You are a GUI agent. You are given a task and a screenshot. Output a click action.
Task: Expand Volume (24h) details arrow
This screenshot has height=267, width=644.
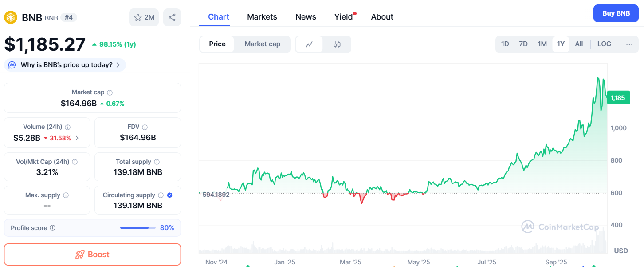[77, 138]
